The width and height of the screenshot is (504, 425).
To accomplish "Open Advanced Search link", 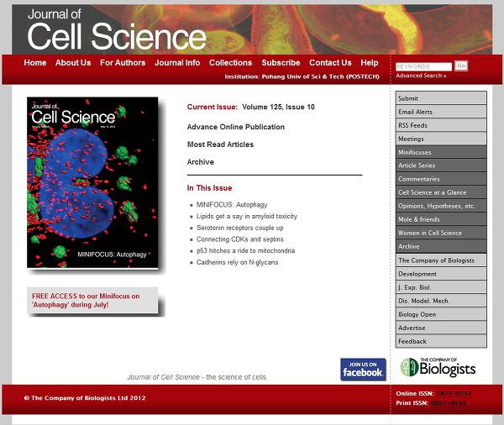I will pos(421,76).
